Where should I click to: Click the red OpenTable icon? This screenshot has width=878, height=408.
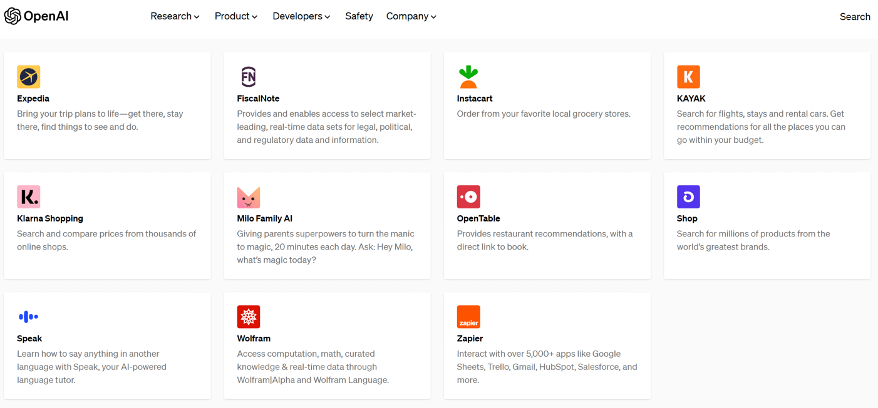click(469, 197)
